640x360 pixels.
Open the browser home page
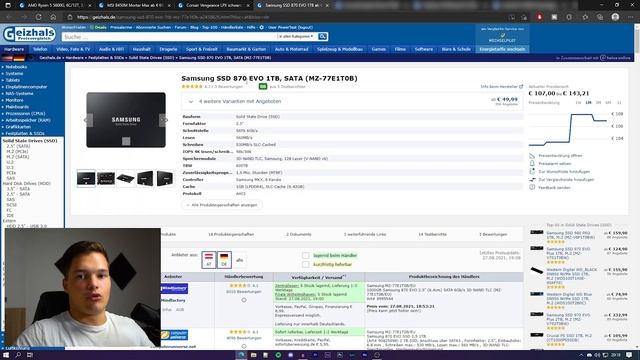click(x=53, y=17)
